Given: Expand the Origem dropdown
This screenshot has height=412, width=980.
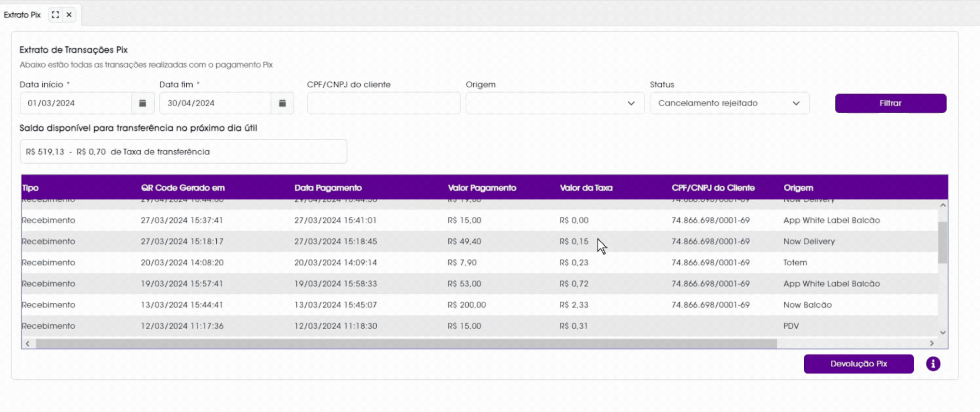Looking at the screenshot, I should (x=555, y=103).
